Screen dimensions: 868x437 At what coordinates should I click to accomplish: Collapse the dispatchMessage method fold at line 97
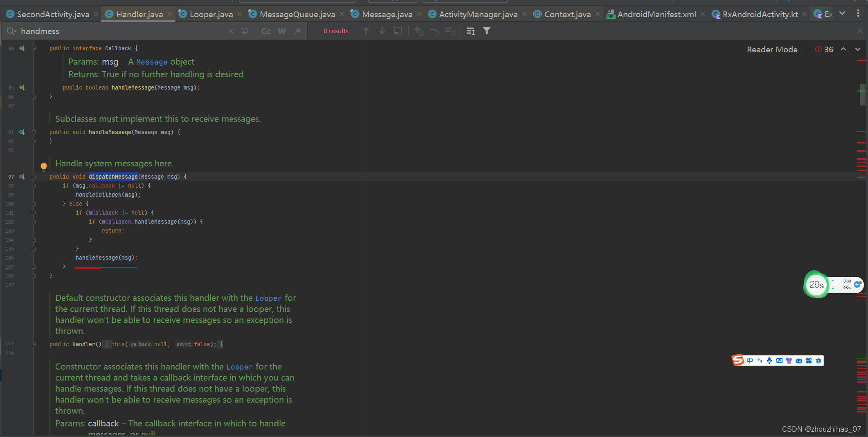pos(34,177)
